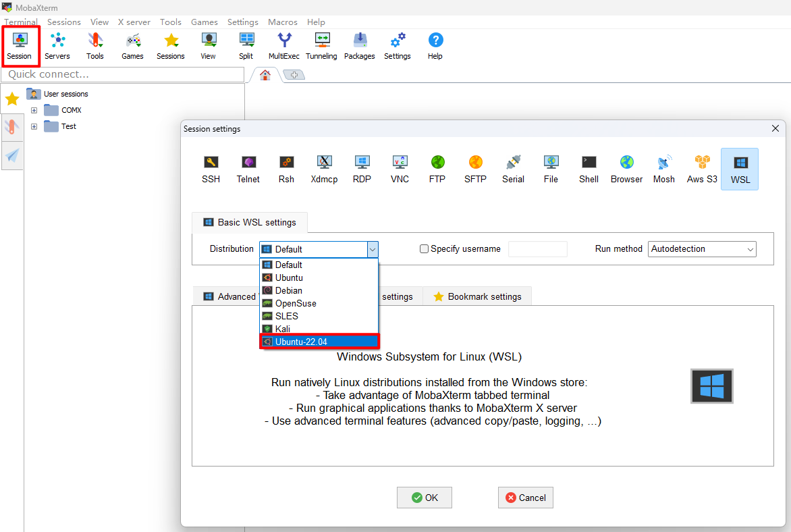
Task: Click the Quick connect field
Action: (123, 74)
